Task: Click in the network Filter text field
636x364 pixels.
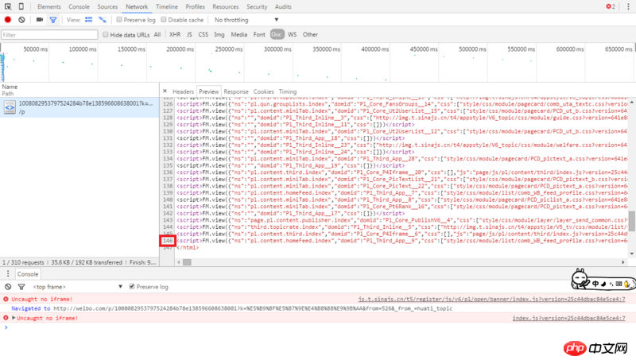Action: click(49, 35)
